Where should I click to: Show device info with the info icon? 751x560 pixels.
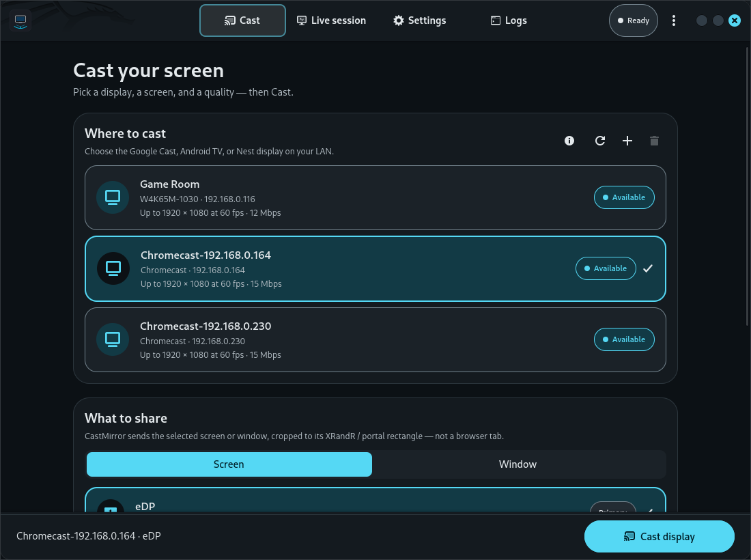[x=569, y=141]
